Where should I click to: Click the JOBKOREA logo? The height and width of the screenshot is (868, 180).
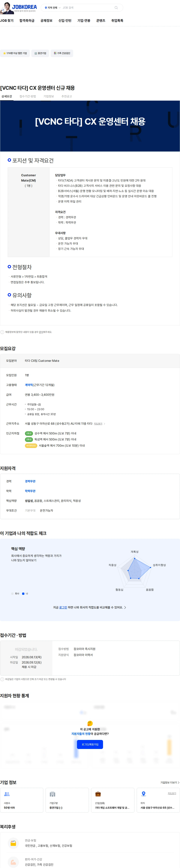24,7
